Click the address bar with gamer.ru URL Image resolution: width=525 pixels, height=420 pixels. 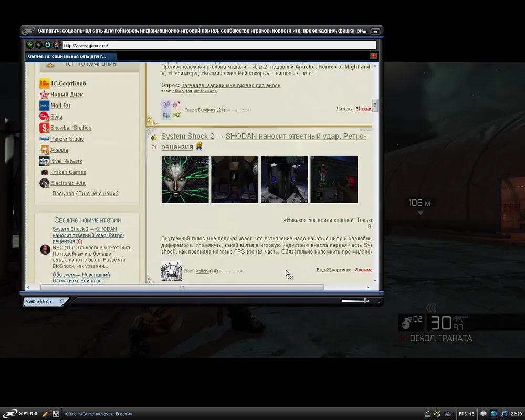pos(218,46)
